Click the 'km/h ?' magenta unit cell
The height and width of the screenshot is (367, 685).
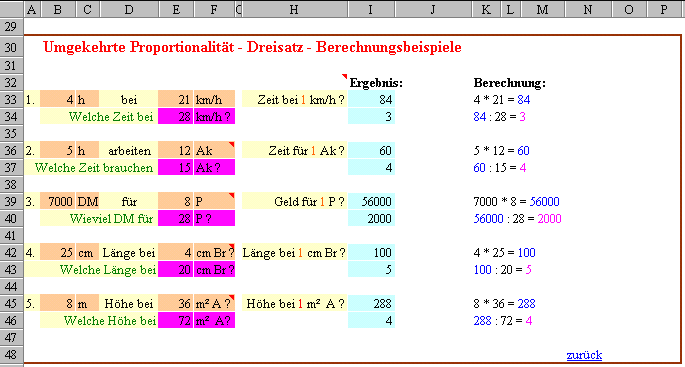pyautogui.click(x=214, y=117)
